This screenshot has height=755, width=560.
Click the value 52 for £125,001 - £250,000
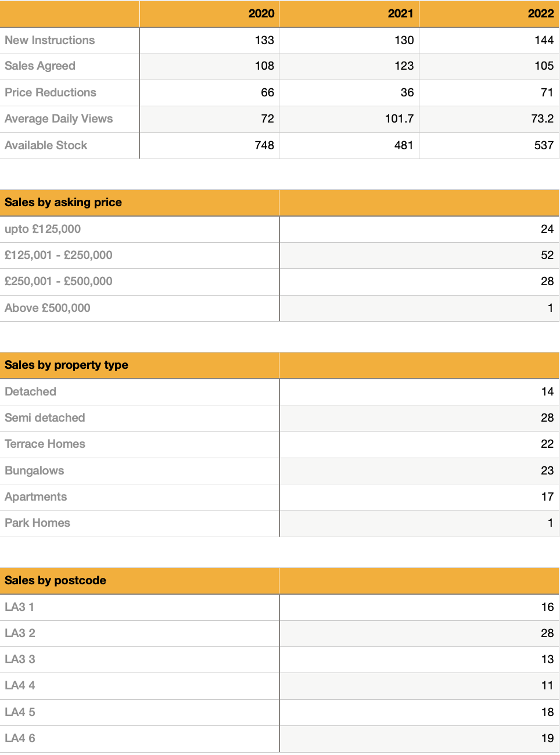[x=547, y=255]
